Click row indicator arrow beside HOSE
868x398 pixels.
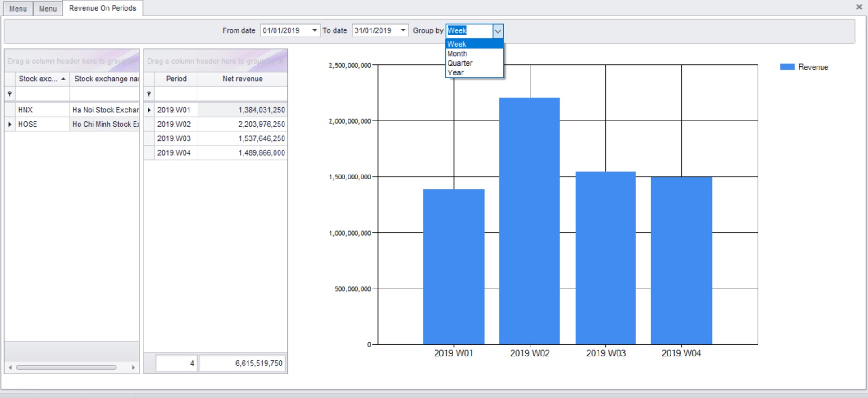10,124
